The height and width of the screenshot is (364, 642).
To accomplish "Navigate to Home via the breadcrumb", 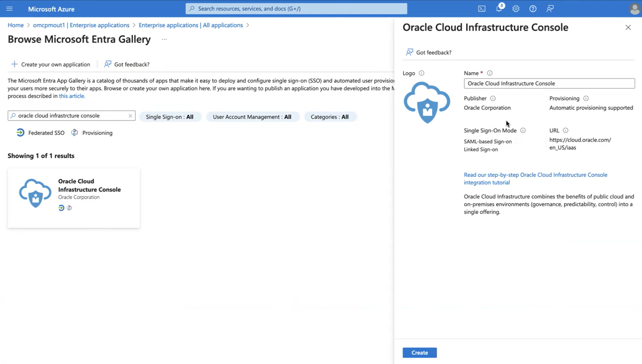I will tap(15, 25).
